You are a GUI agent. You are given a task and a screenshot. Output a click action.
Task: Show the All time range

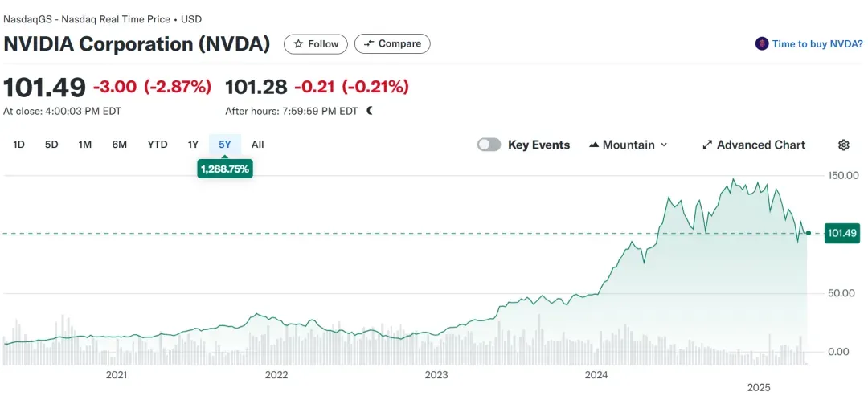257,145
